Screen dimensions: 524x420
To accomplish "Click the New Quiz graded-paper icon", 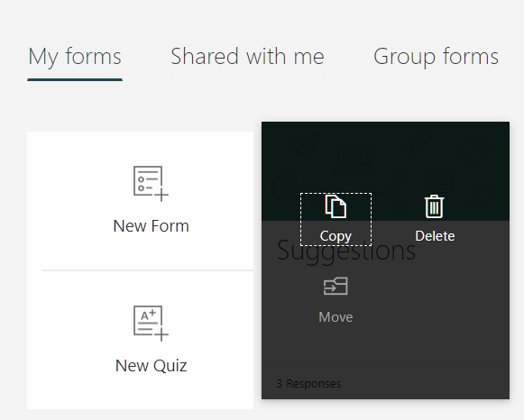I will coord(151,324).
